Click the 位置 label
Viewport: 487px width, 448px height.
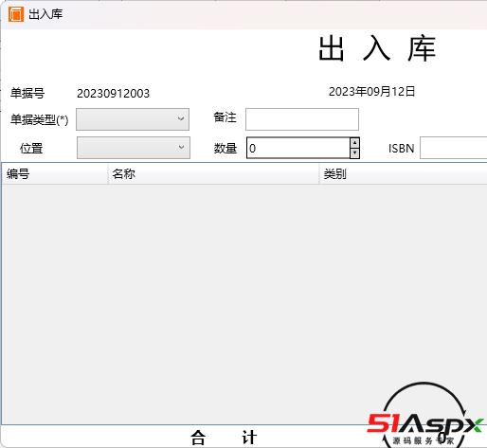click(x=31, y=148)
